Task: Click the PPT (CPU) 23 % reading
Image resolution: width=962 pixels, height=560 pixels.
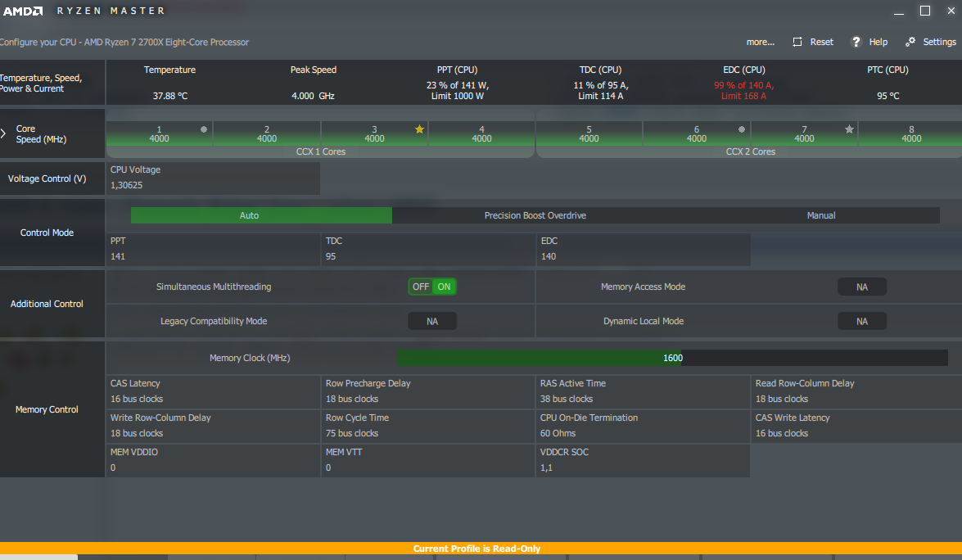Action: 458,91
